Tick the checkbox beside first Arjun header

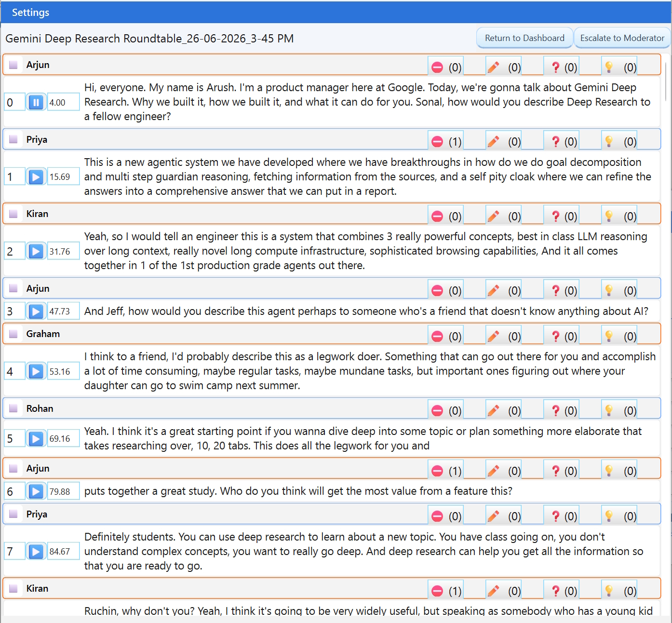click(13, 65)
